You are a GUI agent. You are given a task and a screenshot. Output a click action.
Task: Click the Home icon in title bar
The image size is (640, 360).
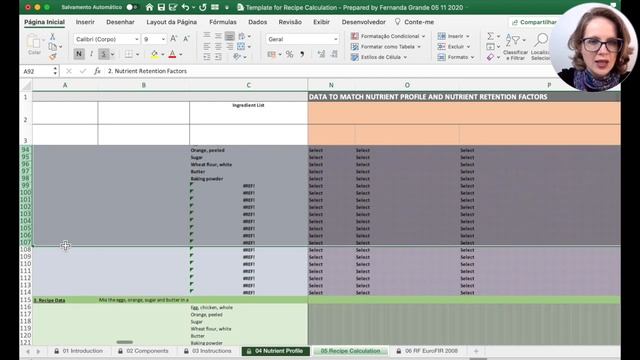pos(149,7)
